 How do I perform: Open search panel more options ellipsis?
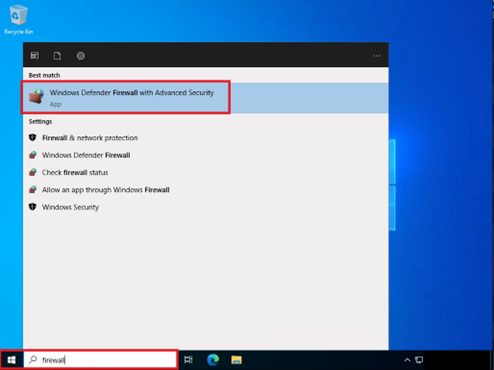click(x=377, y=56)
